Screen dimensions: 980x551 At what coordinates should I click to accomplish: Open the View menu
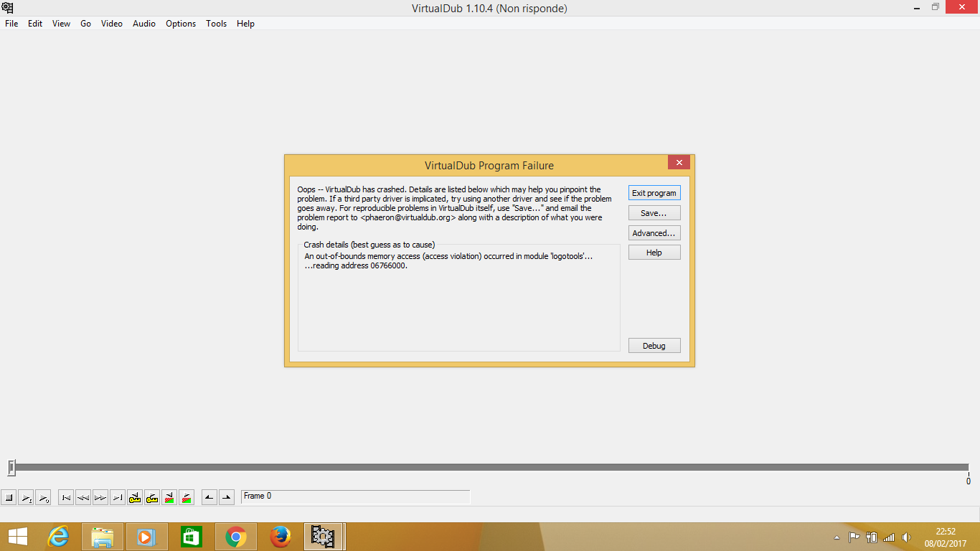coord(61,24)
